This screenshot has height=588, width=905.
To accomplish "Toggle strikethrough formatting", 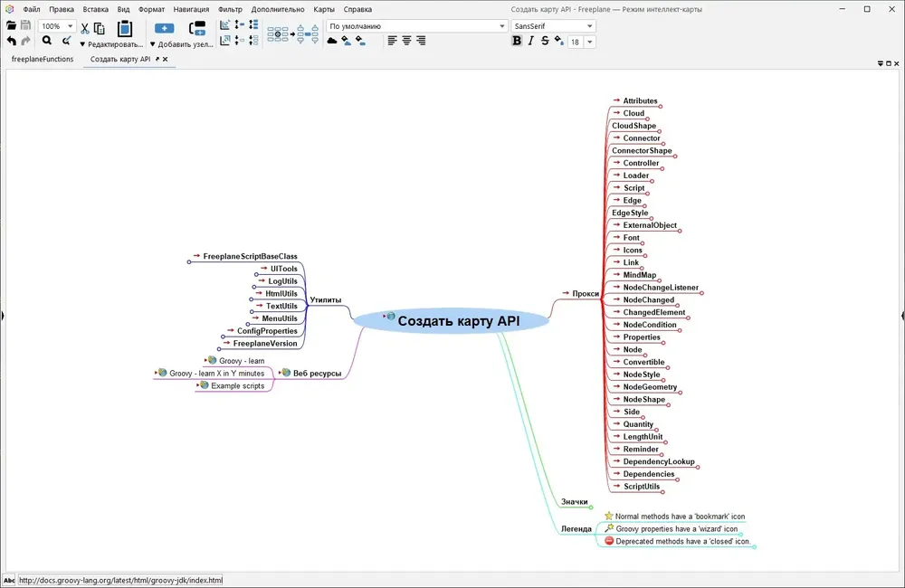I will click(545, 41).
